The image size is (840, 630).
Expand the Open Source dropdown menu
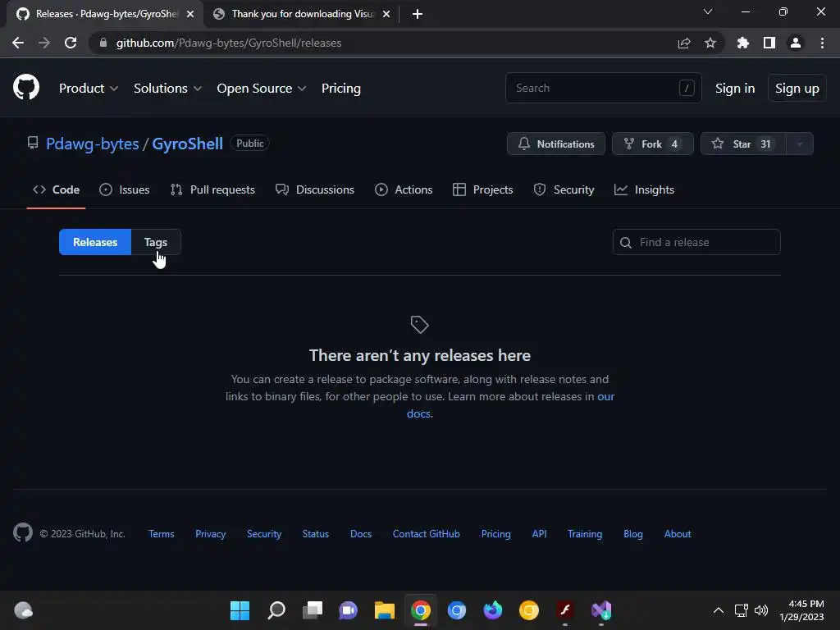(x=262, y=89)
